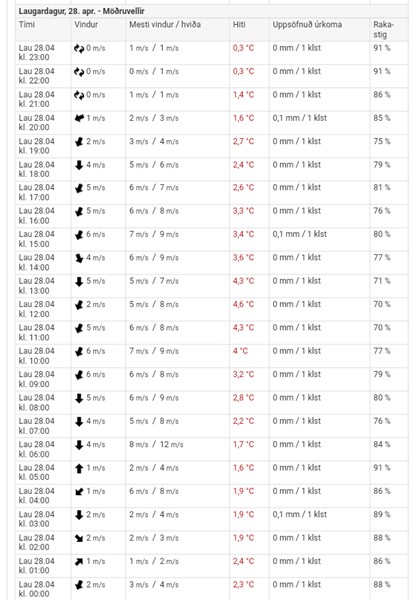Click the Raka-stig column header
Image resolution: width=412 pixels, height=600 pixels.
(x=384, y=29)
